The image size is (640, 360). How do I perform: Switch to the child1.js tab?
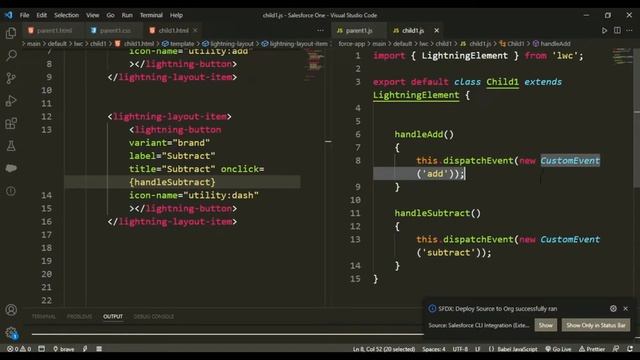pos(412,31)
